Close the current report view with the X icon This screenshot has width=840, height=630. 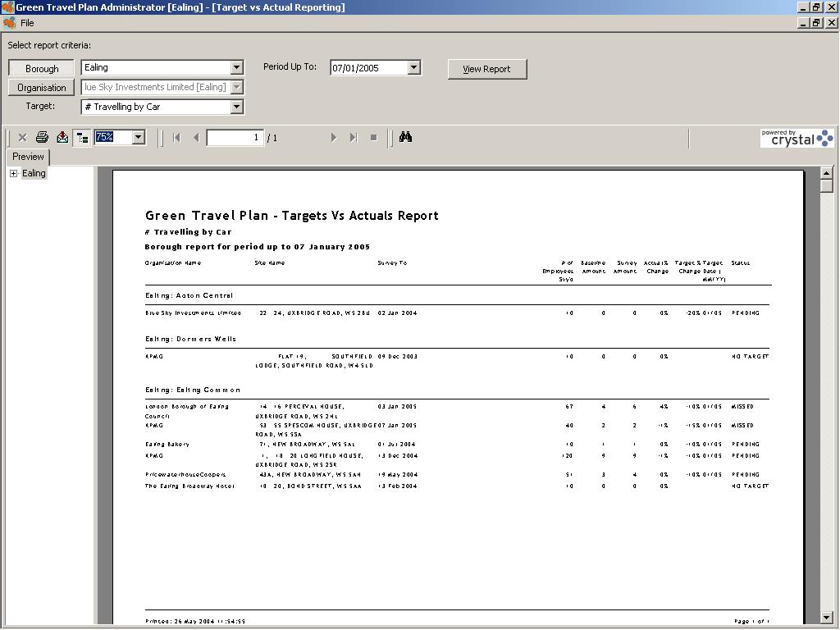click(x=22, y=138)
